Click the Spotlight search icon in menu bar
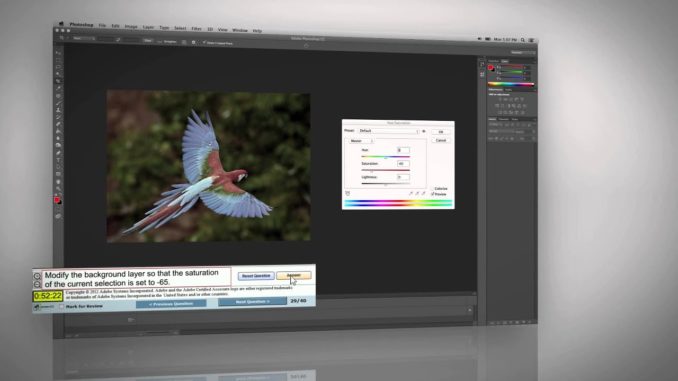 523,40
